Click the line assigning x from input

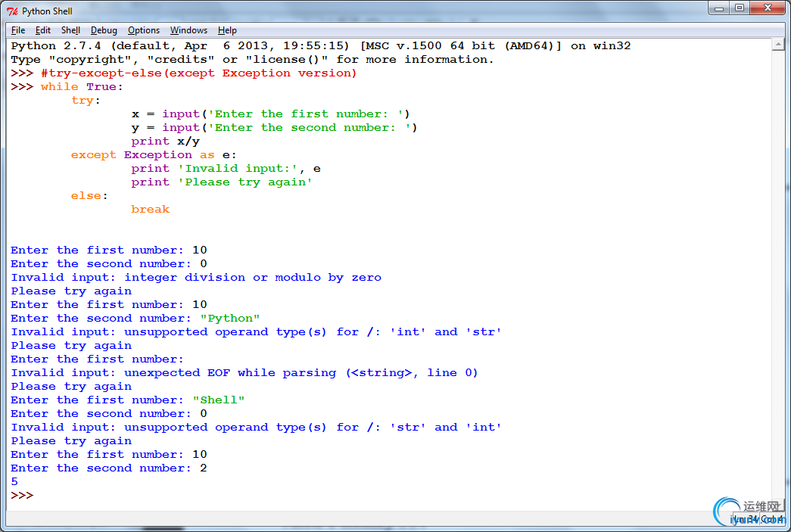[271, 114]
